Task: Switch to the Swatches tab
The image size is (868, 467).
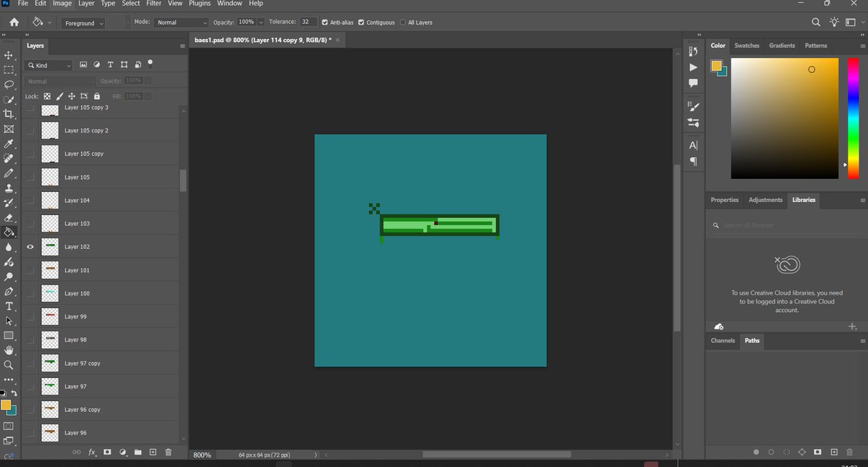Action: coord(746,46)
